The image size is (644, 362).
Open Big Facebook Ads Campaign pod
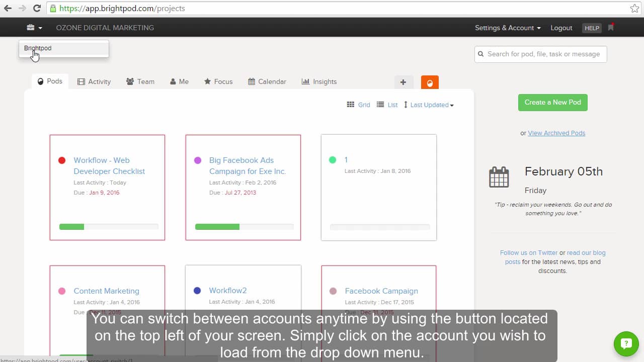point(248,165)
